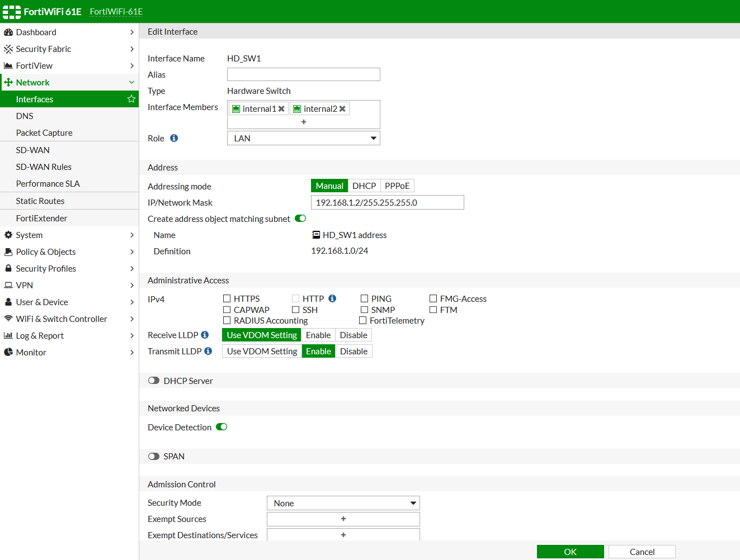Image resolution: width=740 pixels, height=560 pixels.
Task: Enable the HTTPS administrative access checkbox
Action: (227, 298)
